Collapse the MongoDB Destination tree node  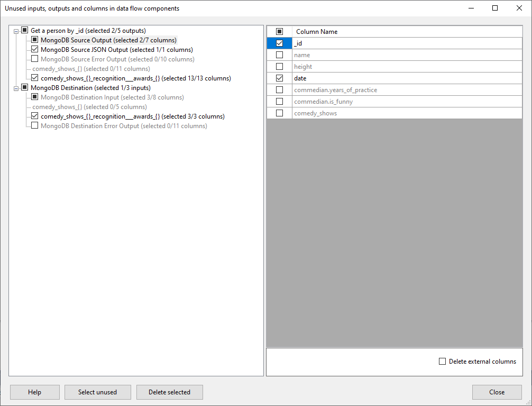pyautogui.click(x=16, y=88)
